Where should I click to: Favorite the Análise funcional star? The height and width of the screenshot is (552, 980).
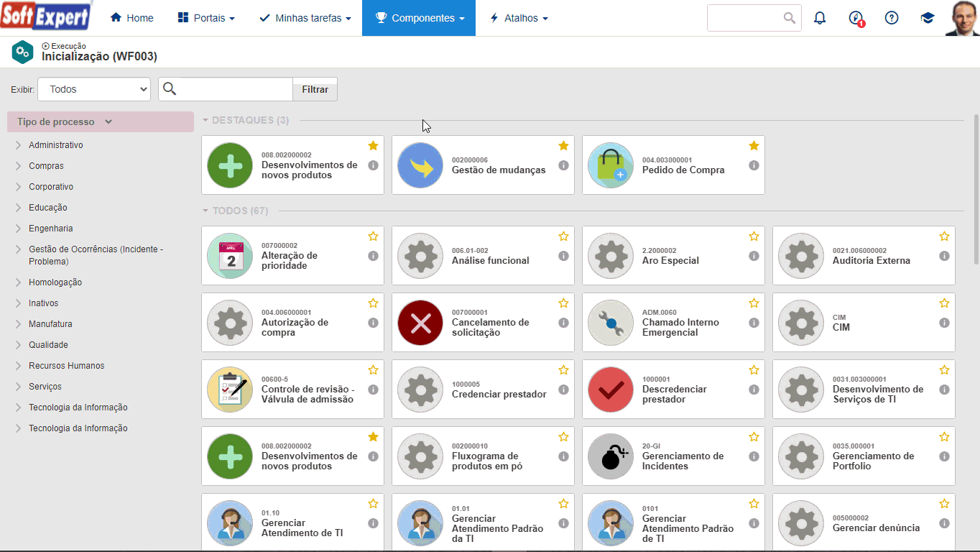pos(563,236)
